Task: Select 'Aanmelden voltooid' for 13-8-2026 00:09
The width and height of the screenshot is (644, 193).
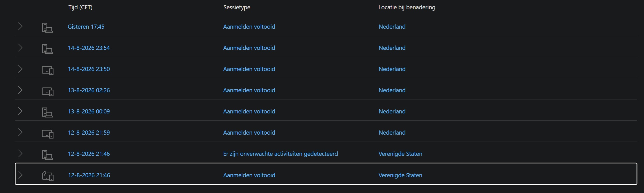Action: pos(249,111)
